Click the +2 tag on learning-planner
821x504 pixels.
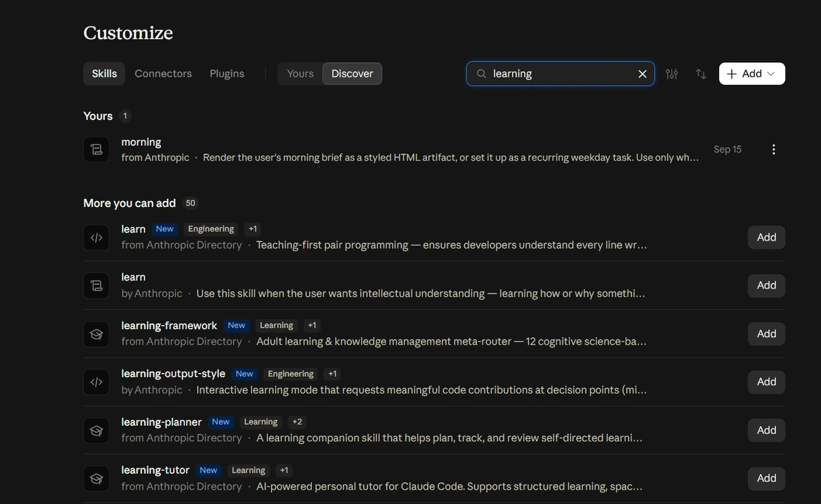[x=297, y=422]
